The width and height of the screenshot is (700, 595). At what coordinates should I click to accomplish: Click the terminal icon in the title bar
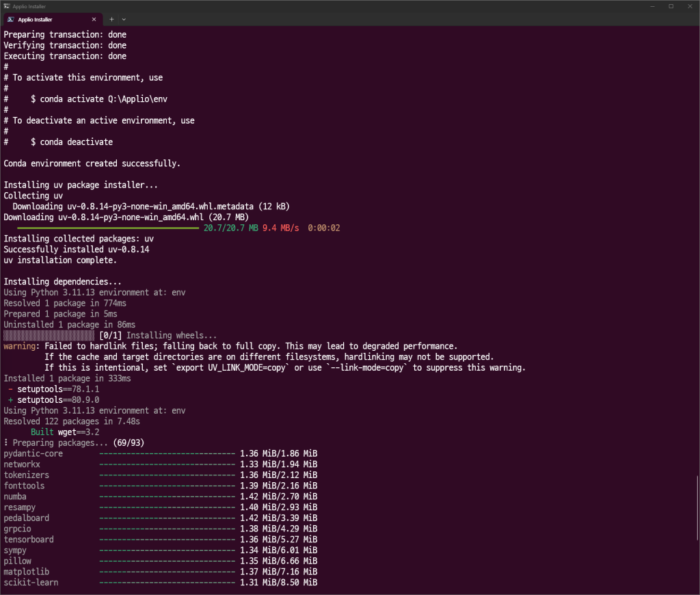[x=6, y=6]
